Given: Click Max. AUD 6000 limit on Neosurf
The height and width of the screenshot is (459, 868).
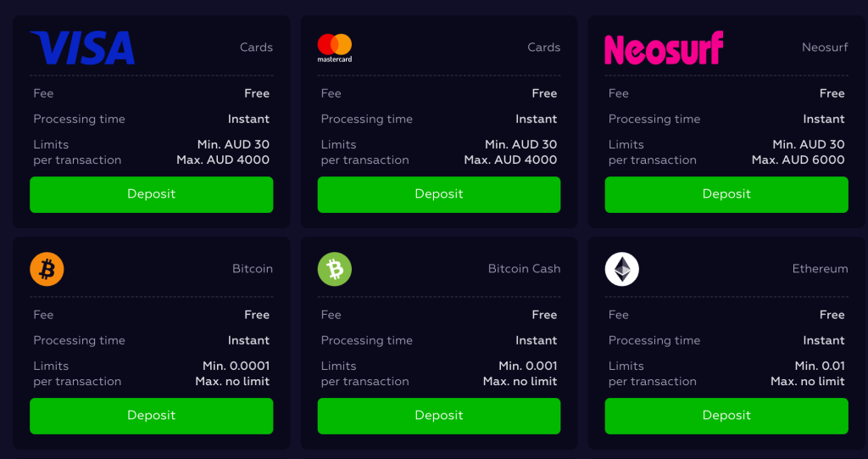Looking at the screenshot, I should click(798, 160).
